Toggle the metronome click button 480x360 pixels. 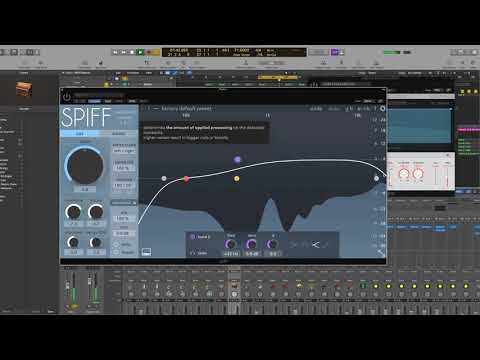341,52
